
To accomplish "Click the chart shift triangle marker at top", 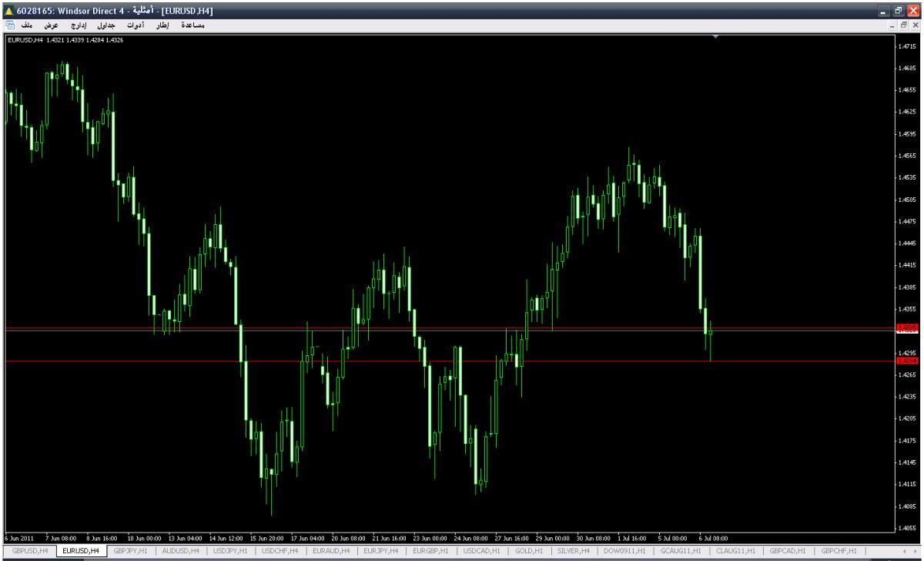I will [x=716, y=36].
